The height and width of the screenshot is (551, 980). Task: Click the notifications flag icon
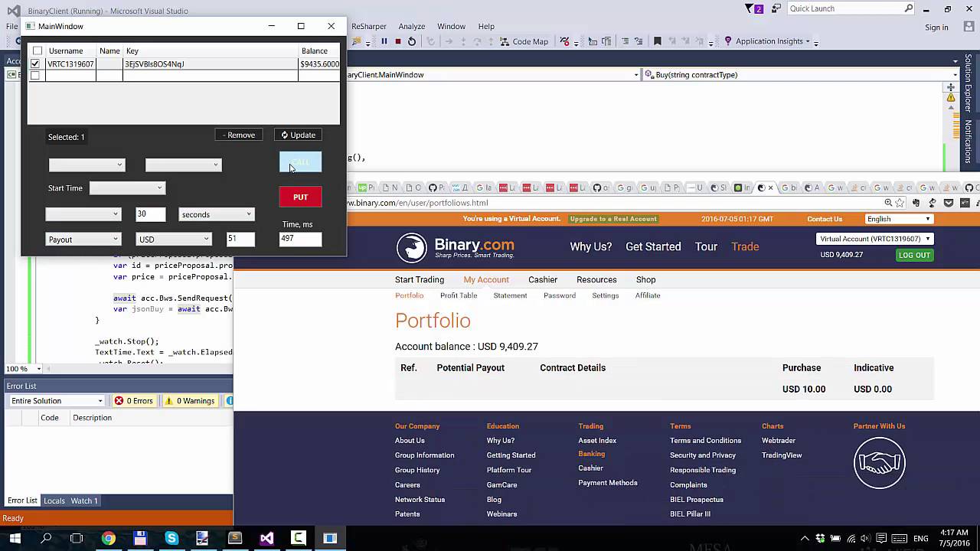tap(750, 8)
